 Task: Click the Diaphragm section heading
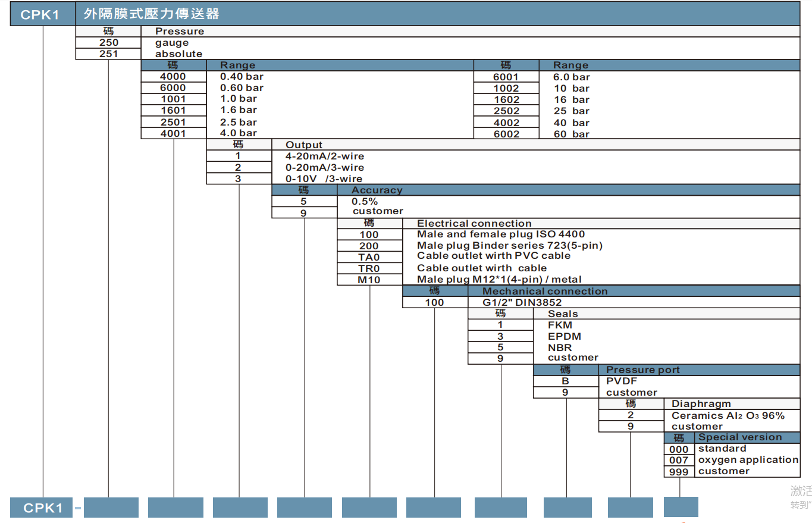pyautogui.click(x=701, y=403)
